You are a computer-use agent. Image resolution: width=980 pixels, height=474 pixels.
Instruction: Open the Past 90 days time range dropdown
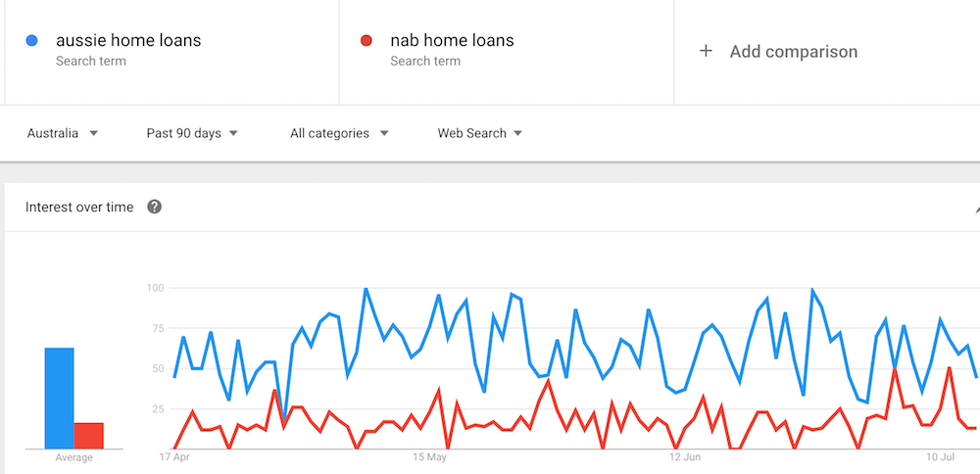point(192,133)
